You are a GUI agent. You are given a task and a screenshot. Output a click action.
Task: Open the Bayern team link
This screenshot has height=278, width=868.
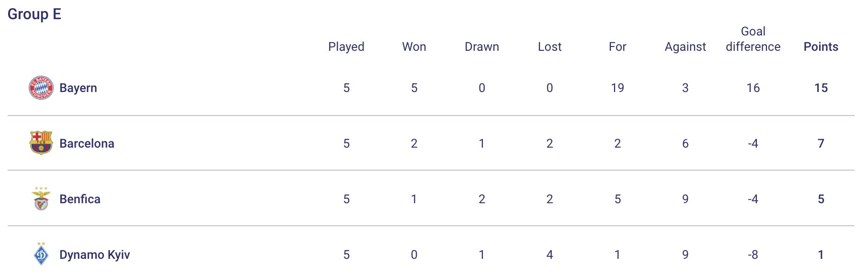[78, 88]
